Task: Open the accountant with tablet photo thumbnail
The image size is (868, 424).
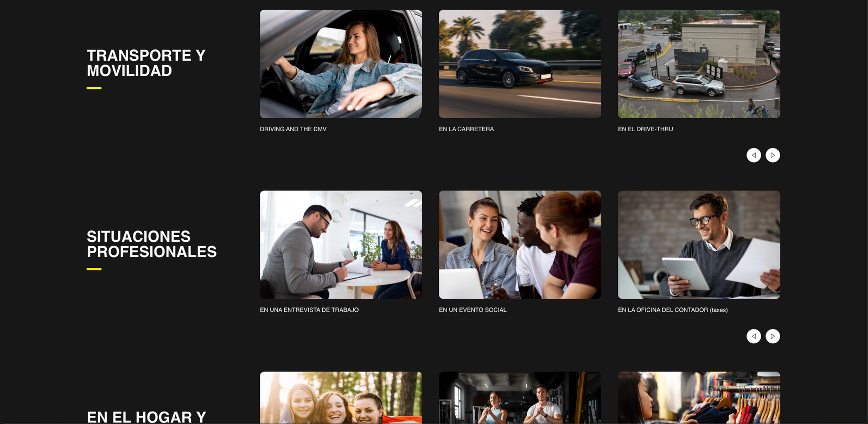Action: coord(699,245)
